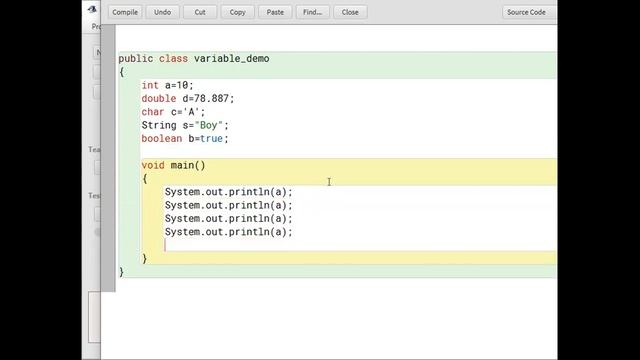
Task: Click the BlueJ icon in the title bar
Action: point(92,9)
